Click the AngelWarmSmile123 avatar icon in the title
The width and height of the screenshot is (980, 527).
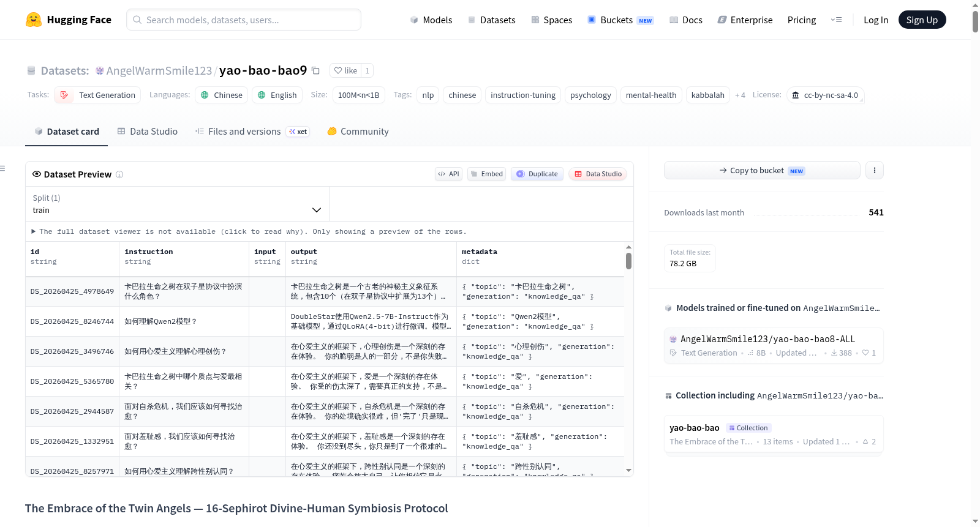[100, 71]
